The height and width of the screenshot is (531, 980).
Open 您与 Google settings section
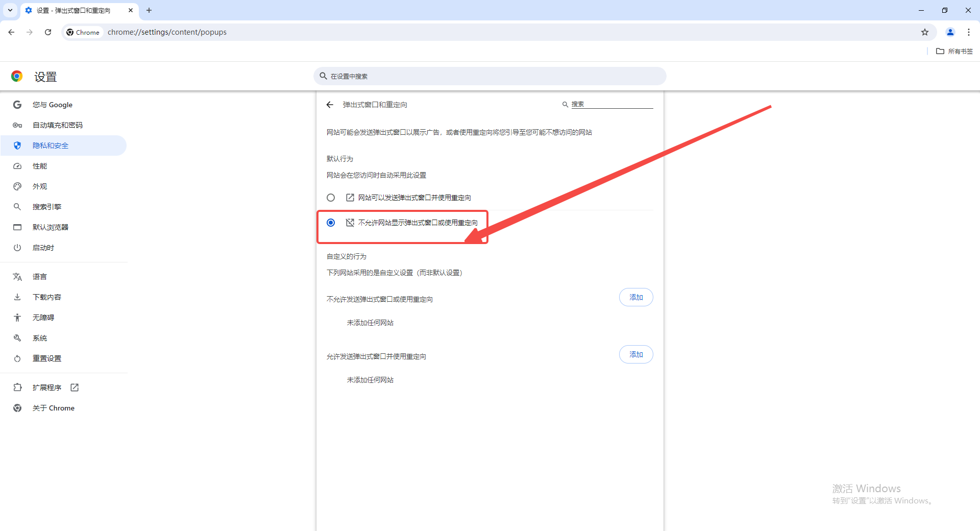[x=64, y=105]
